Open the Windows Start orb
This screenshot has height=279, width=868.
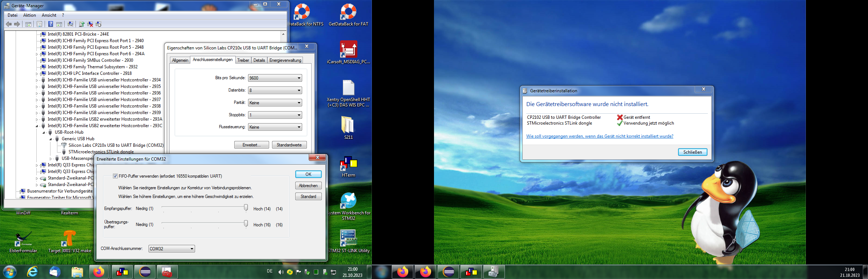click(x=10, y=272)
